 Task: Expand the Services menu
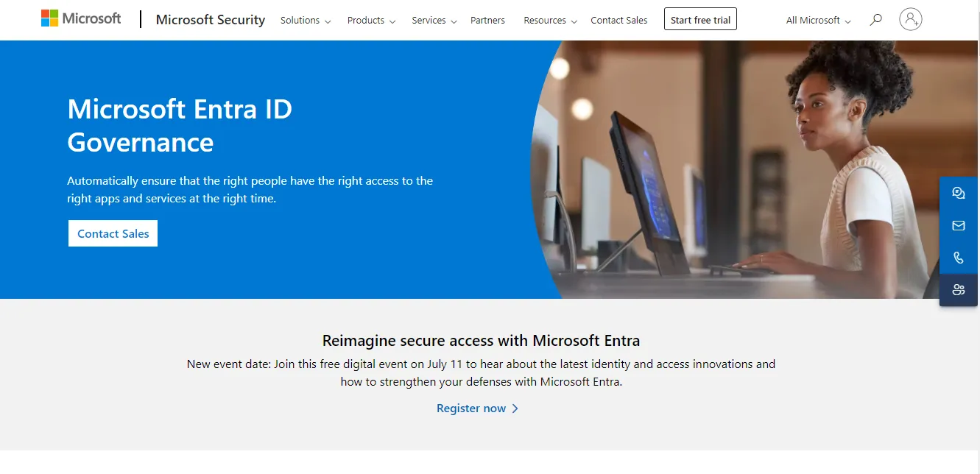click(x=434, y=21)
